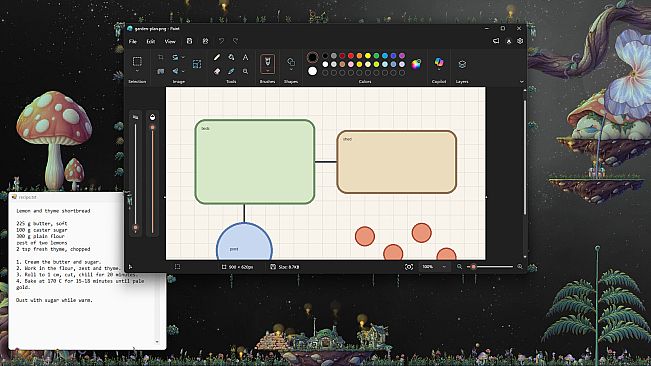Click the canvas vertical scrollbar
The width and height of the screenshot is (651, 366).
pos(525,158)
